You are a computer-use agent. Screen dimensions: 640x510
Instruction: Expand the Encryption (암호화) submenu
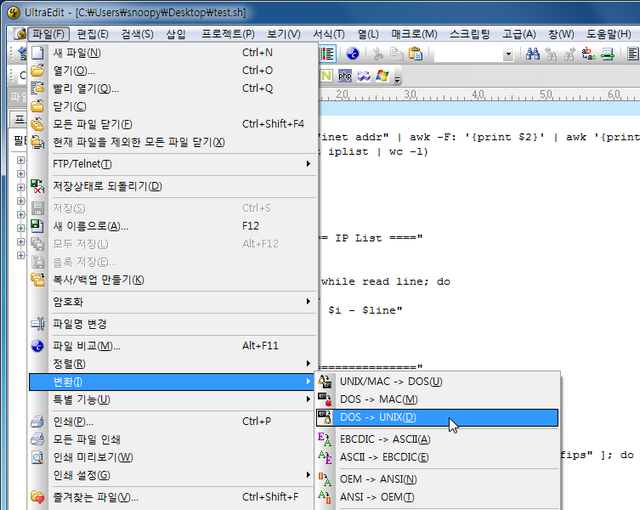173,302
